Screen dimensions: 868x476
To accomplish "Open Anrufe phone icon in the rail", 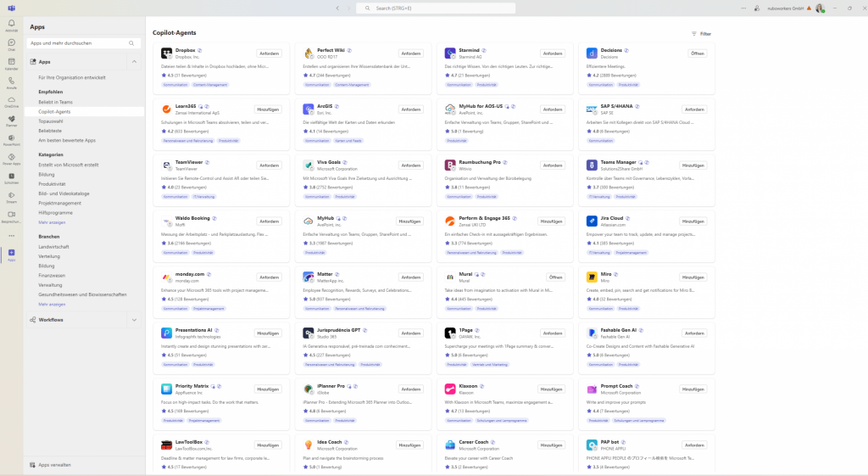I will pos(11,82).
